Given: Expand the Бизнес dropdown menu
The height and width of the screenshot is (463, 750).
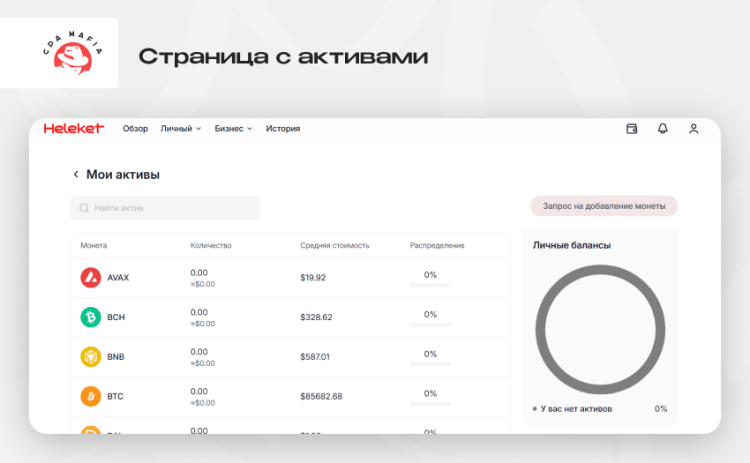Looking at the screenshot, I should [233, 129].
